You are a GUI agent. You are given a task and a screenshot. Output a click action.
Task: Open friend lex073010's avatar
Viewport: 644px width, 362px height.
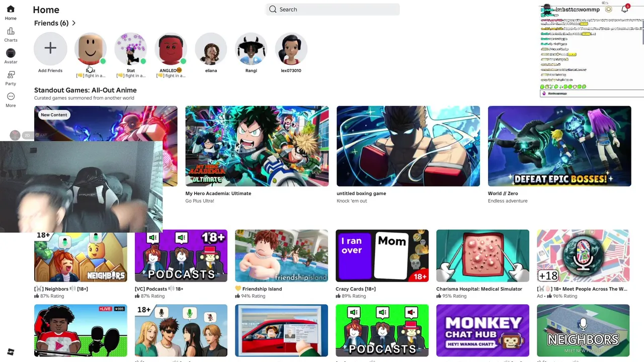[x=291, y=48]
